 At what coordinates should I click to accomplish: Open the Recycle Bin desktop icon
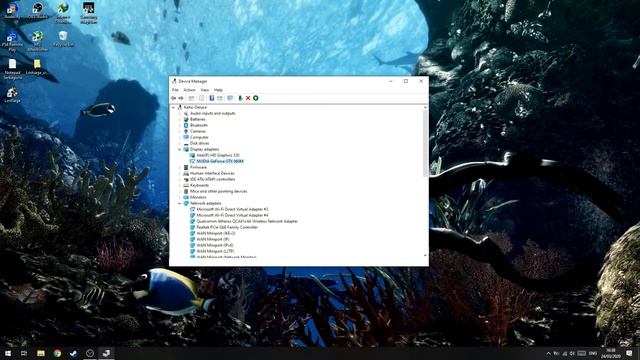63,39
